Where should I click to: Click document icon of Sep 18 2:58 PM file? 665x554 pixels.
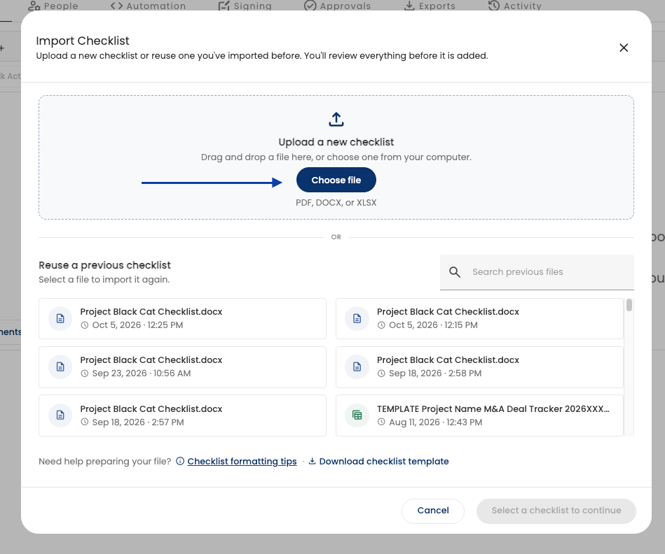(357, 367)
